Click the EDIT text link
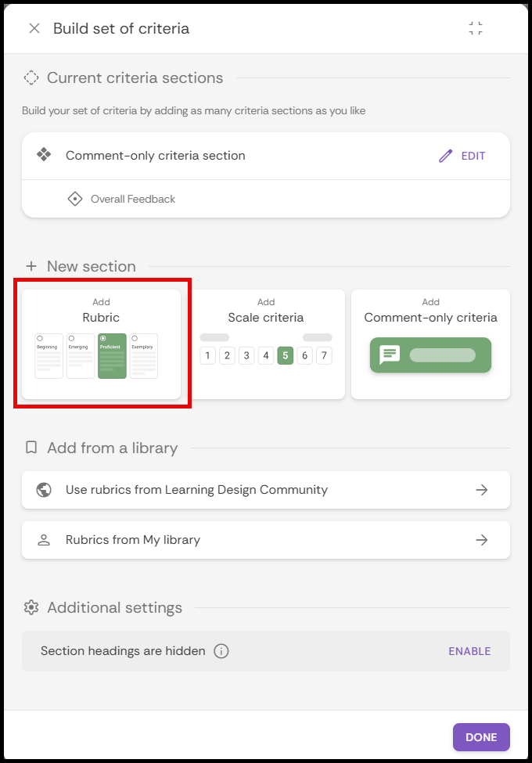The width and height of the screenshot is (532, 763). (x=473, y=156)
